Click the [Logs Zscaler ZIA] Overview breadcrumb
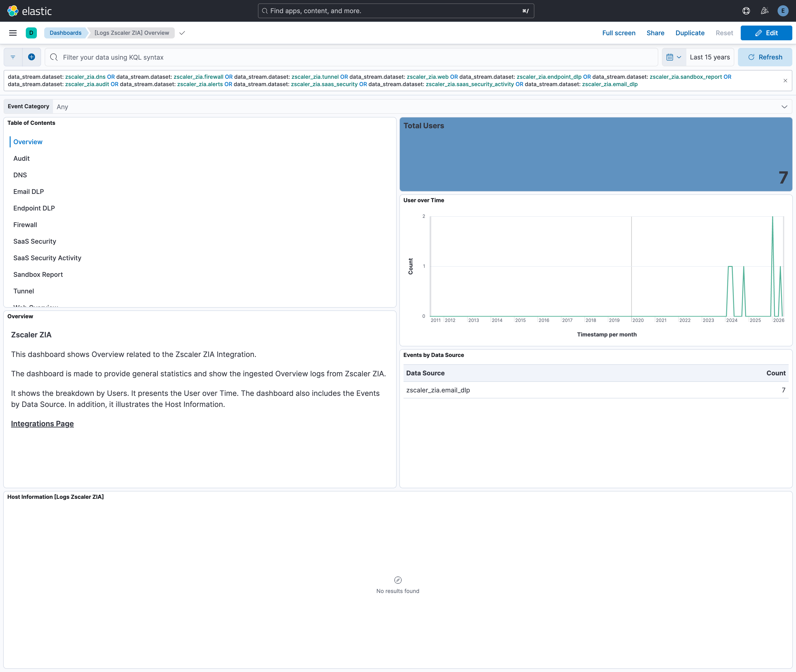Image resolution: width=796 pixels, height=672 pixels. (x=132, y=33)
